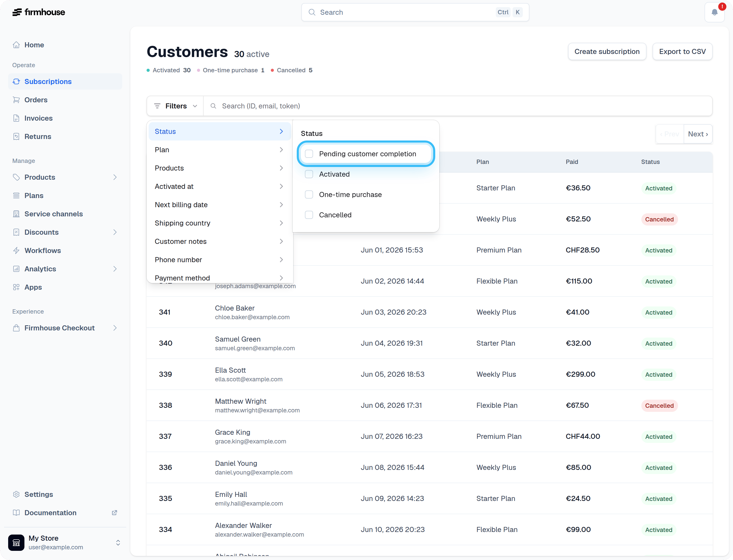Expand Analytics sidebar submenu chevron
The width and height of the screenshot is (733, 560).
(x=115, y=269)
